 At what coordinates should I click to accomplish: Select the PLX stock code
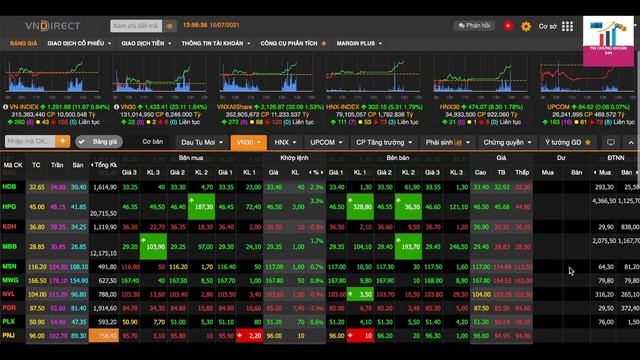click(x=9, y=322)
